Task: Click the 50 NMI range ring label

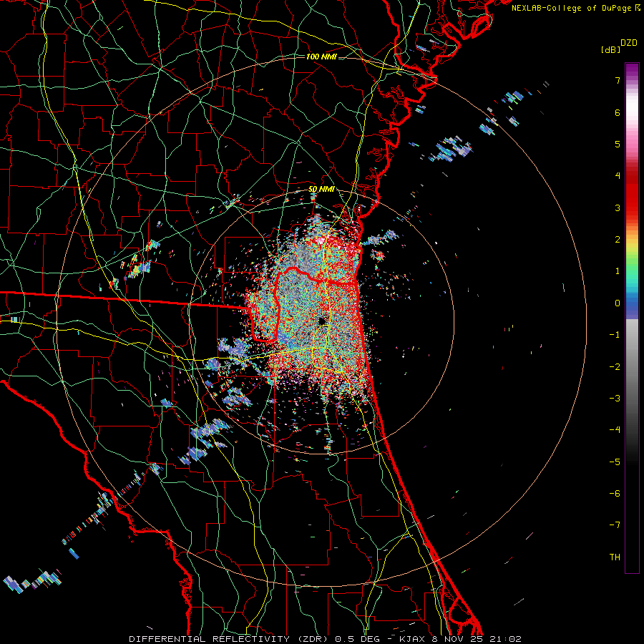Action: point(321,190)
